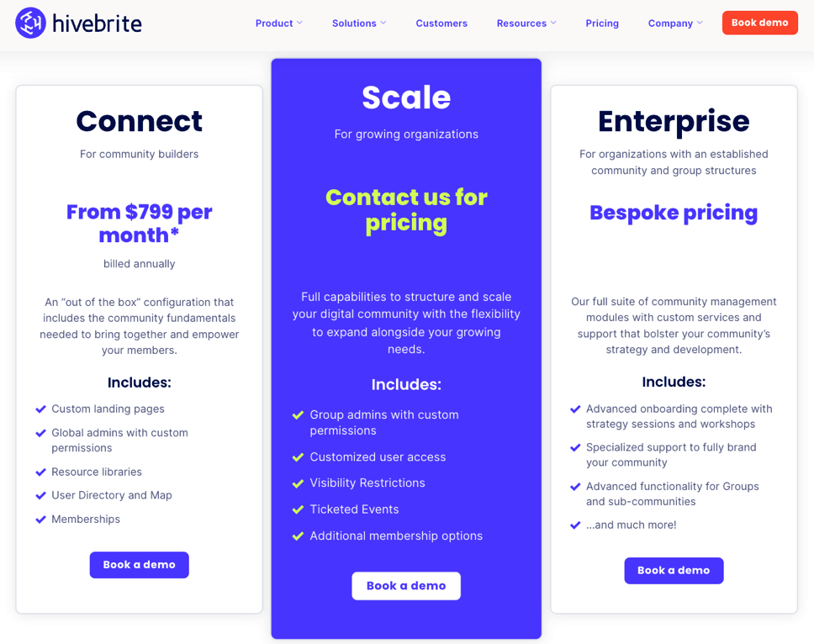Select the Customers navigation item
Viewport: 814px width, 644px height.
coord(441,24)
